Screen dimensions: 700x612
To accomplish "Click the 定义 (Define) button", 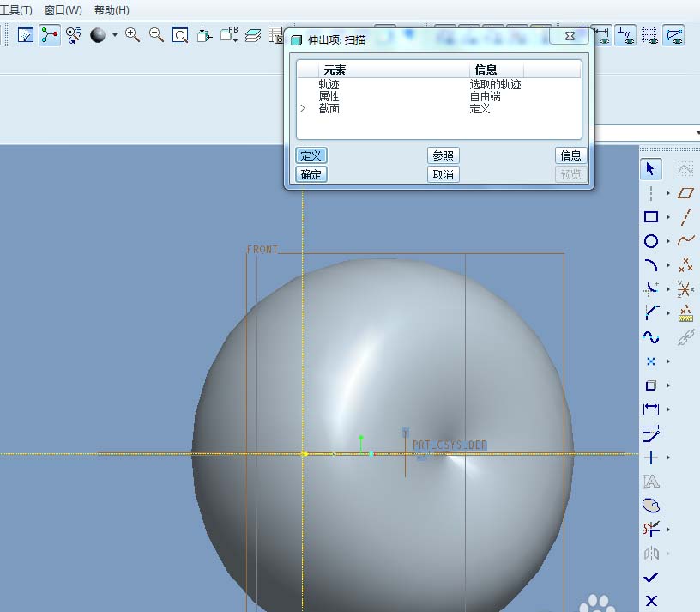I will pos(311,155).
